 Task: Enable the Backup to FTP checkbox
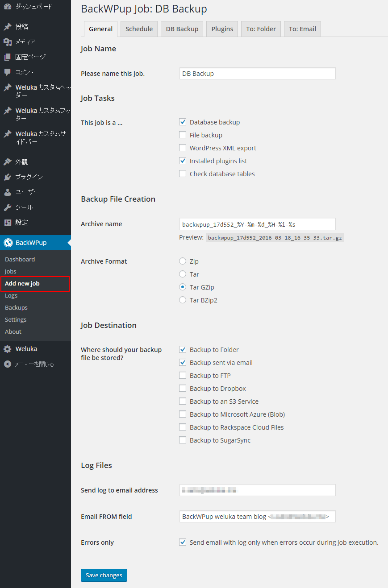pos(183,375)
